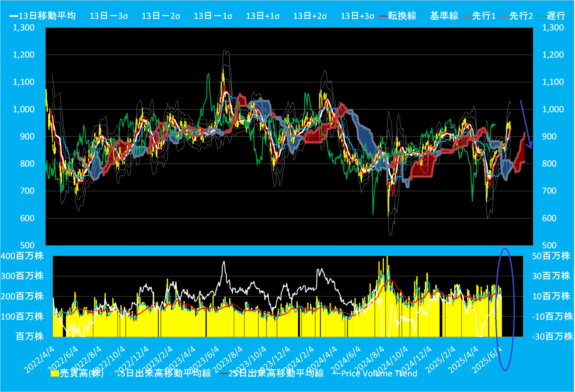Select the 2024/4/4 date label
The image size is (575, 392).
(x=322, y=360)
